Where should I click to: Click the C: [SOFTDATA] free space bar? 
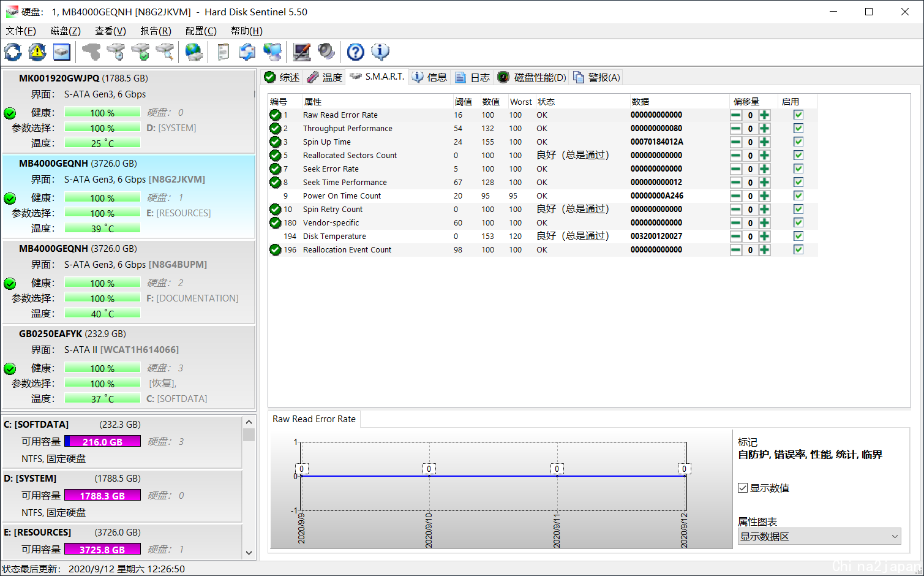(x=102, y=442)
